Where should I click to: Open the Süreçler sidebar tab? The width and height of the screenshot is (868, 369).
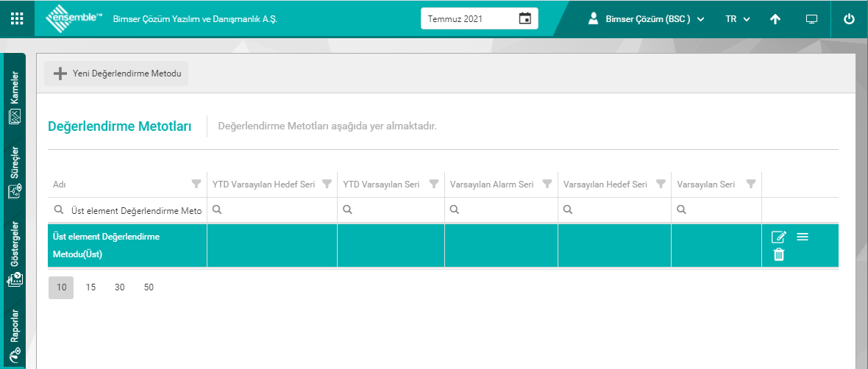[x=15, y=172]
